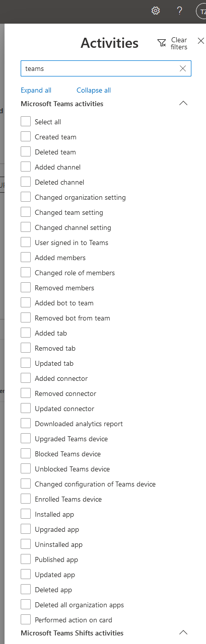Image resolution: width=206 pixels, height=644 pixels.
Task: Tick Deleted all organization apps checkbox
Action: click(26, 604)
